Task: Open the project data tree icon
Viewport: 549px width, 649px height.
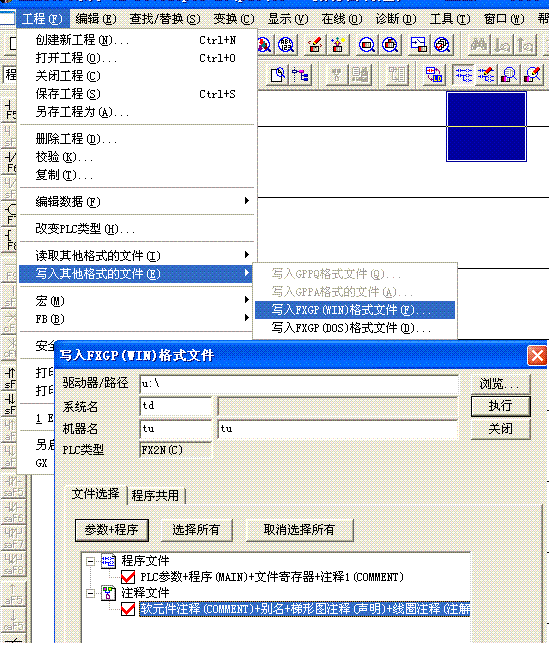Action: [300, 75]
